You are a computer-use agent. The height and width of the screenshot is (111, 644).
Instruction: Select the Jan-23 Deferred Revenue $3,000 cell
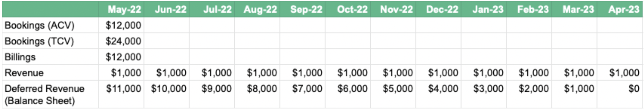tap(488, 89)
